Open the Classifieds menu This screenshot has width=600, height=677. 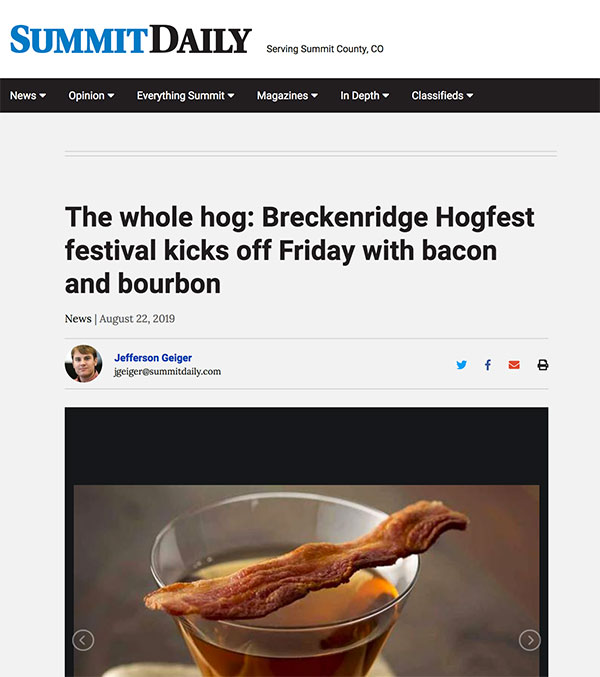pyautogui.click(x=442, y=96)
